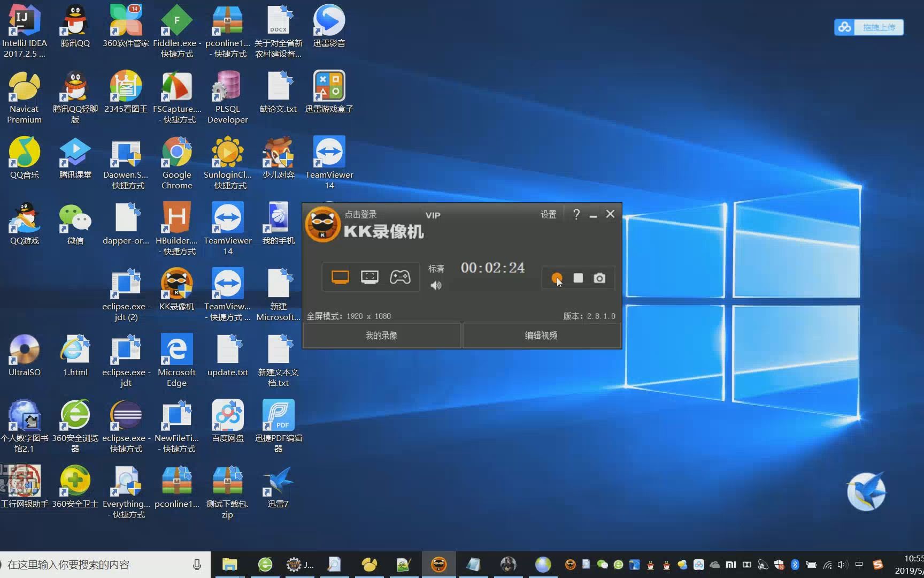Select 我的手机 desktop icon
Screen dimensions: 924x578
[279, 223]
